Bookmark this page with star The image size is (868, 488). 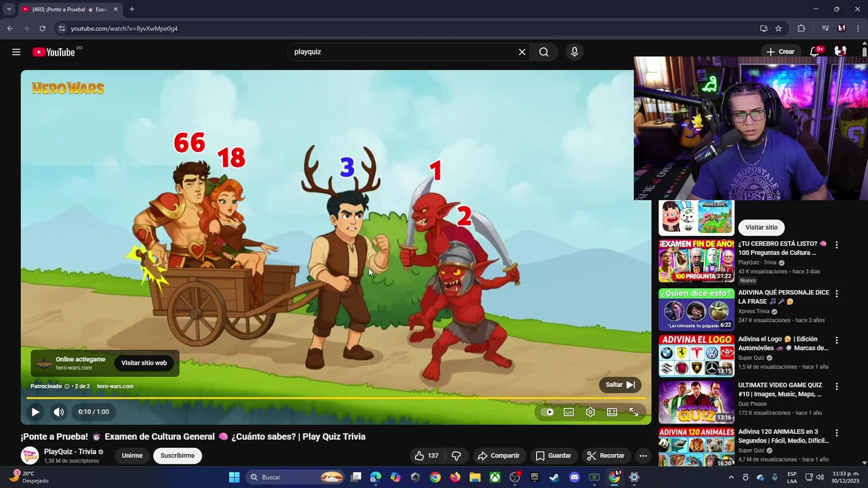click(778, 28)
